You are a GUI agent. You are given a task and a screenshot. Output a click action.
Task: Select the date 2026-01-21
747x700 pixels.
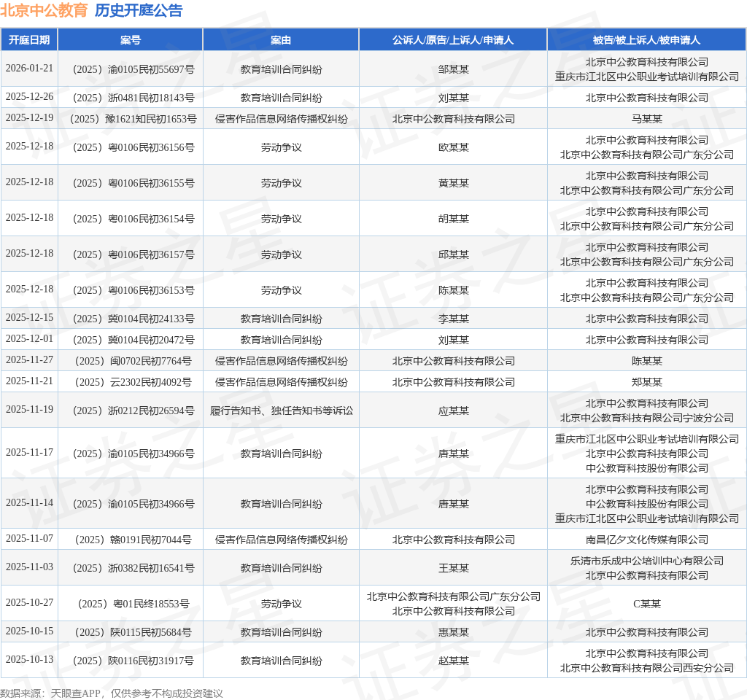pyautogui.click(x=29, y=68)
